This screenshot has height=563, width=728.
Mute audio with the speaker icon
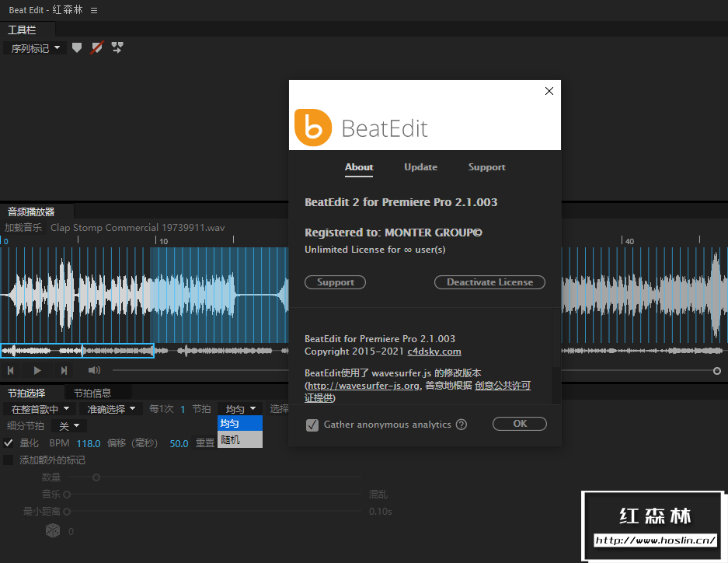tap(94, 371)
